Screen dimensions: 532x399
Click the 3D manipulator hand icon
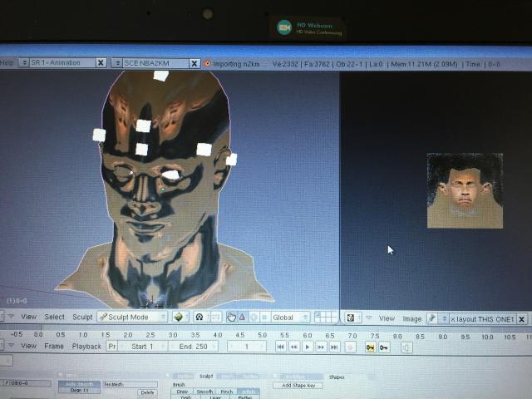(x=231, y=318)
